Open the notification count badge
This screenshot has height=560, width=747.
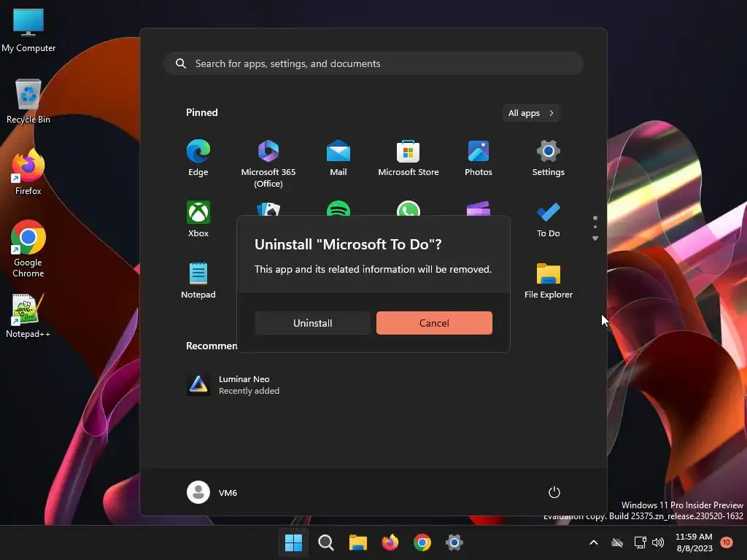point(727,542)
